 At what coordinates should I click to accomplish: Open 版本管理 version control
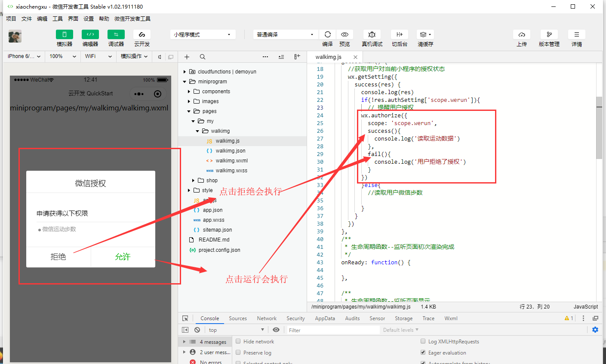[x=549, y=34]
